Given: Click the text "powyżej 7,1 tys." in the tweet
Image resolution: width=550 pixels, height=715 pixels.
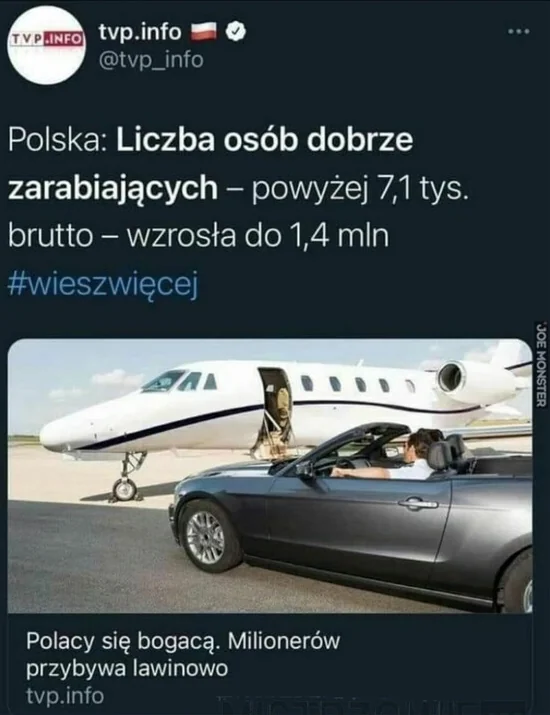Looking at the screenshot, I should coord(360,189).
